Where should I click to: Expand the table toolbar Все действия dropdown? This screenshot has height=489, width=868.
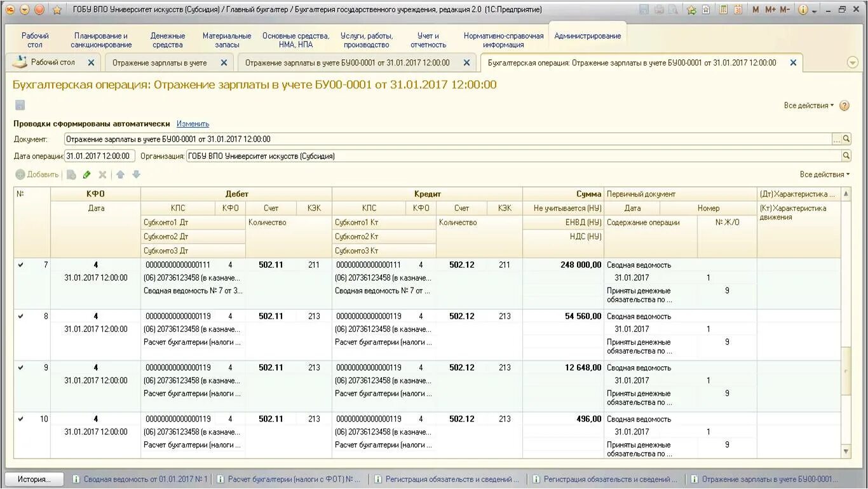click(825, 174)
